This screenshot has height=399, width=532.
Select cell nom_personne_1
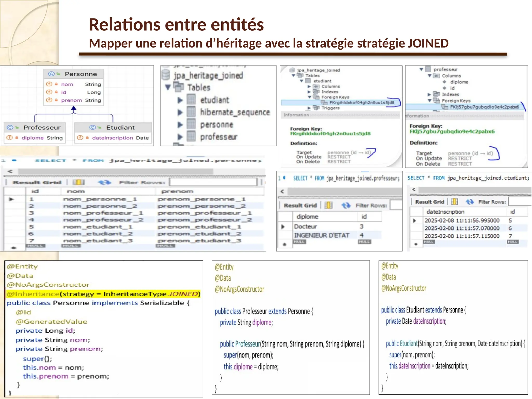click(100, 199)
